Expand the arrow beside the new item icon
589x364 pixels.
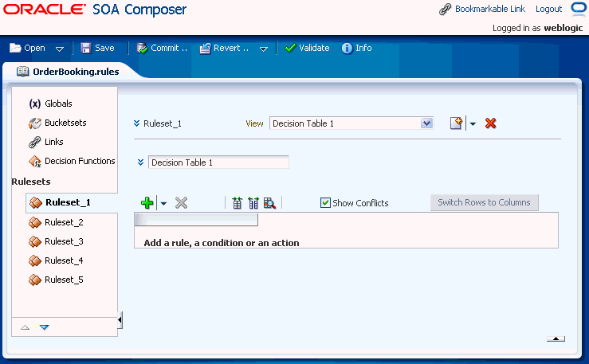473,123
